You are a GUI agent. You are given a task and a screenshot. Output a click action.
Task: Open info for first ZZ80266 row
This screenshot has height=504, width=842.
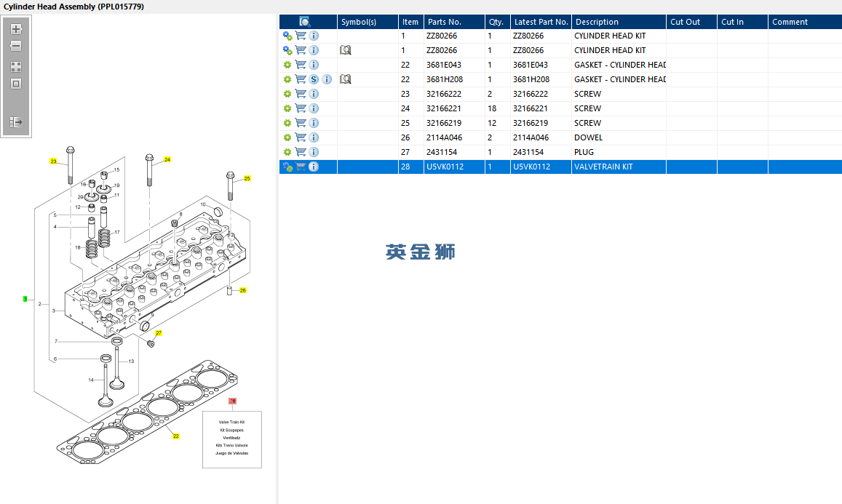pyautogui.click(x=314, y=36)
